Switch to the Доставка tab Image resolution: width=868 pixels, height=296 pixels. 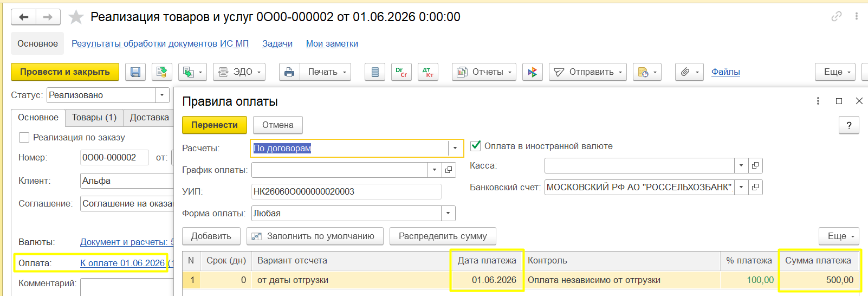[x=150, y=118]
